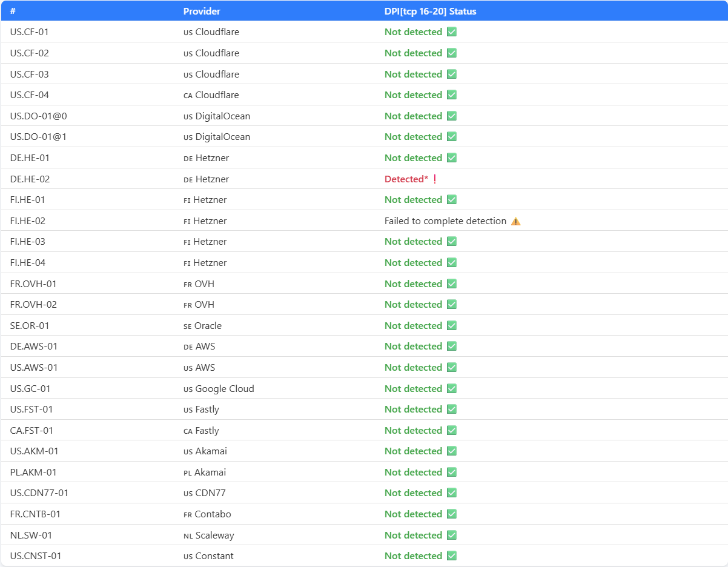Select the DE.HE-02 identifier cell
The image size is (728, 567).
click(x=30, y=179)
